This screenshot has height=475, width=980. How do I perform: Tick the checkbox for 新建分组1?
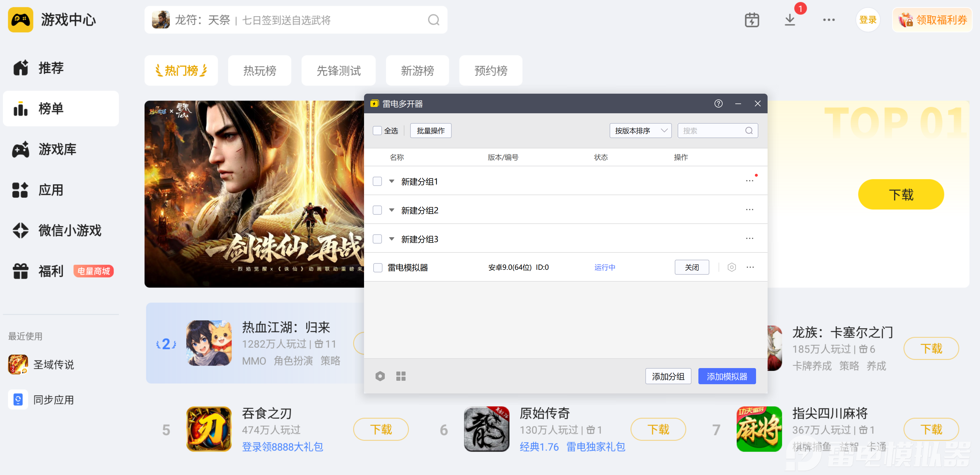[x=377, y=181]
